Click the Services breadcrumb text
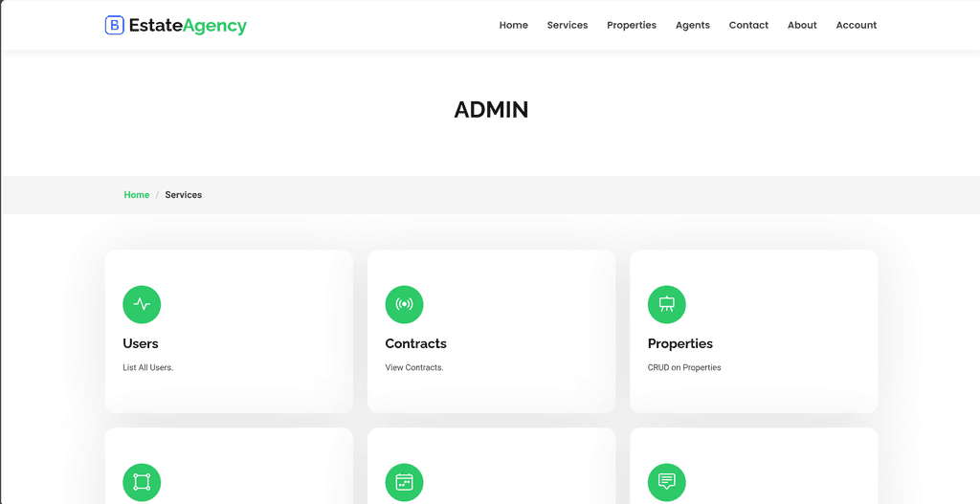Screen dimensions: 980x504 [183, 195]
